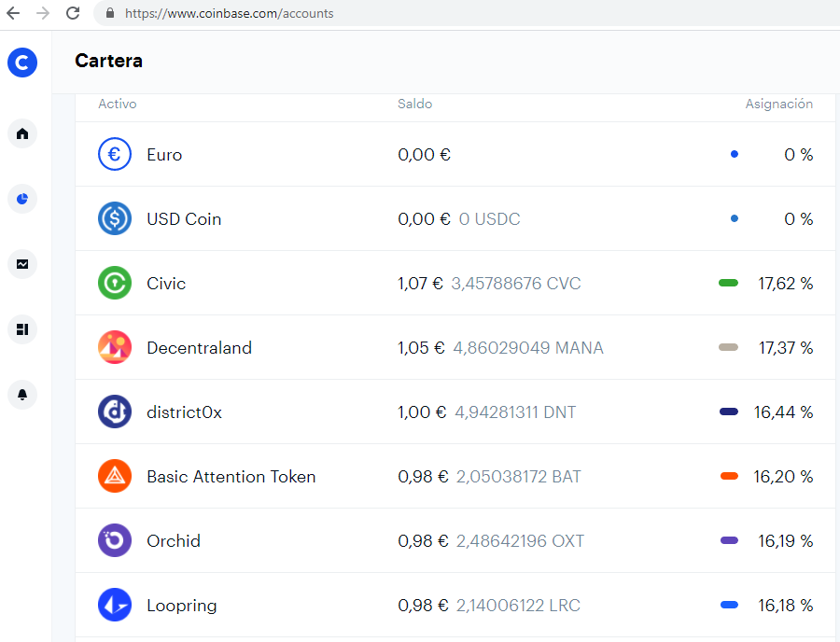The width and height of the screenshot is (840, 642).
Task: Select the Basic Attention Token icon
Action: point(115,476)
